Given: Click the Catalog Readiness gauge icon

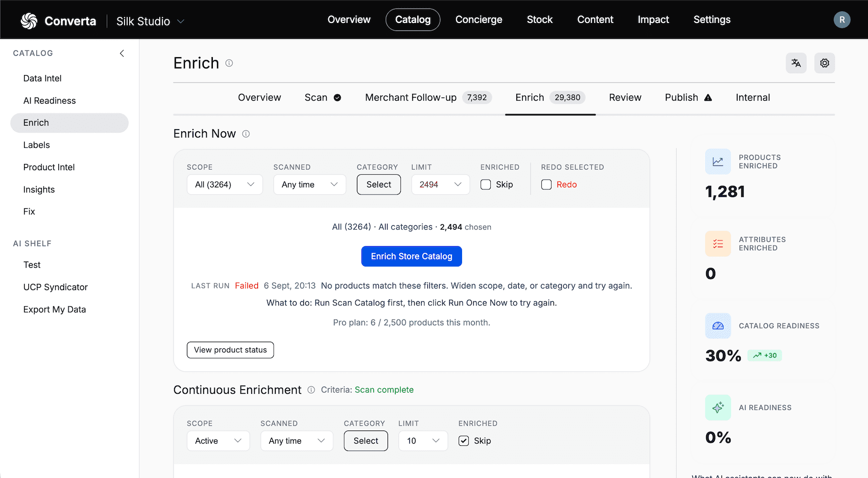Looking at the screenshot, I should click(x=718, y=326).
